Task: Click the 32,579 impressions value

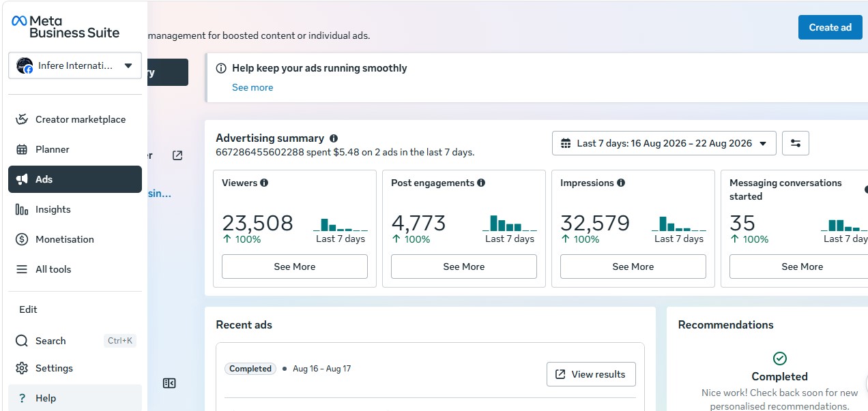Action: (595, 223)
